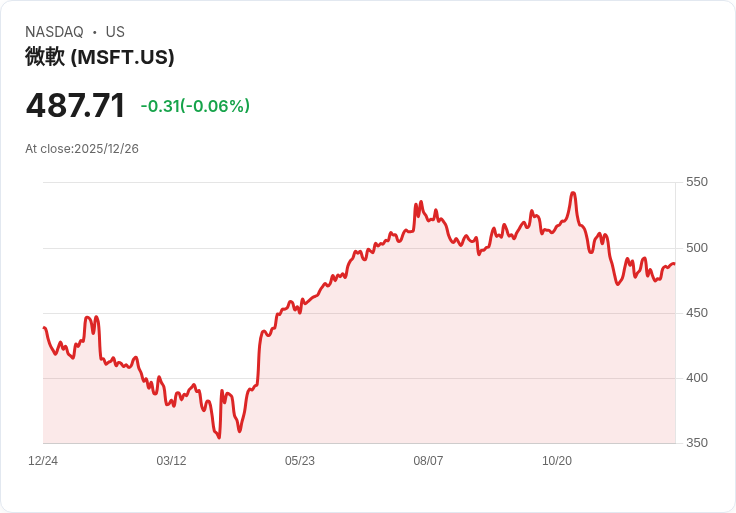Click the highest peak of the price line
Viewport: 736px width, 513px height.
tap(573, 193)
